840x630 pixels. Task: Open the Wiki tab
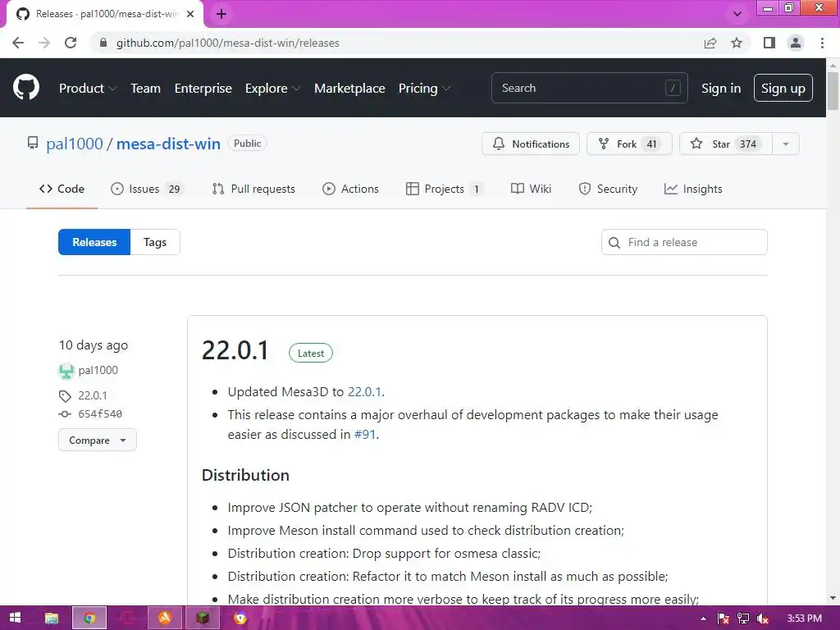click(x=531, y=189)
